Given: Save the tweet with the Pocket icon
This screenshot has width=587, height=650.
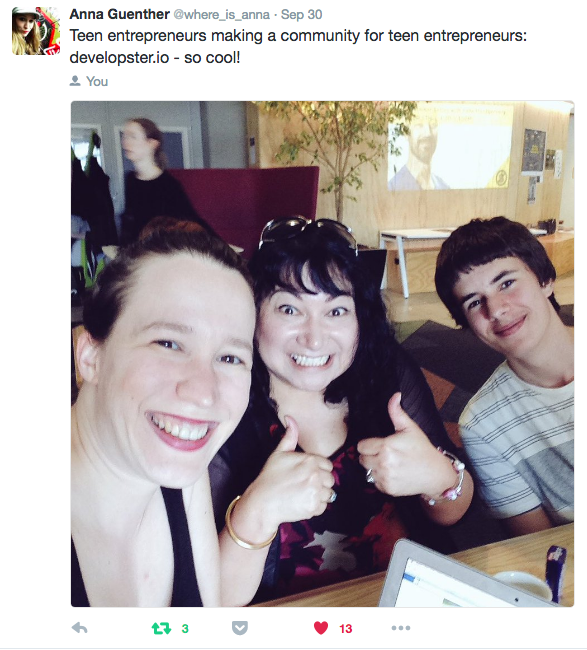Looking at the screenshot, I should coord(240,628).
